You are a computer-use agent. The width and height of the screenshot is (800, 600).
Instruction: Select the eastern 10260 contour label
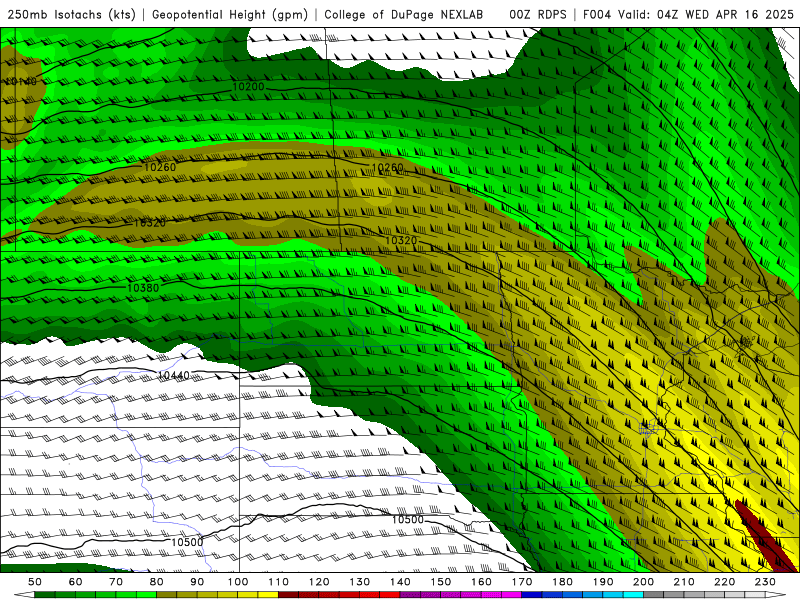[x=387, y=168]
